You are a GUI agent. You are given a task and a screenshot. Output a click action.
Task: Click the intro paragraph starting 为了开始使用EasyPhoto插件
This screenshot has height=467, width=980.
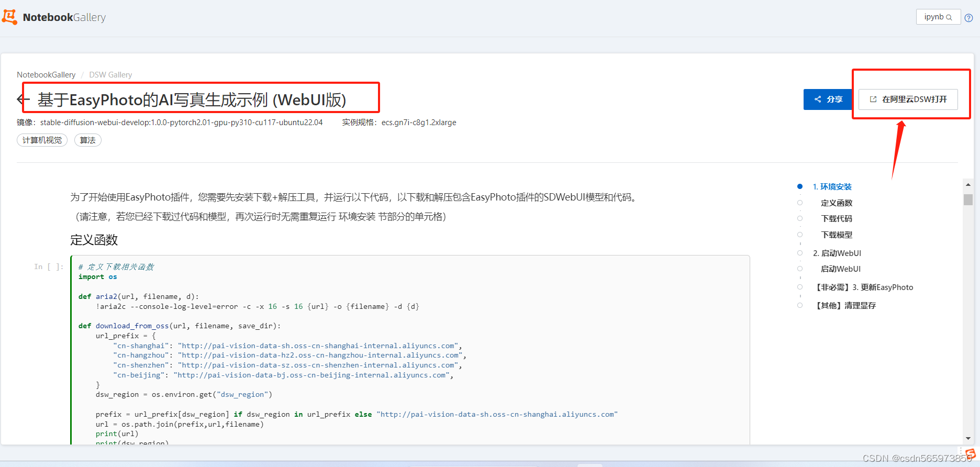pyautogui.click(x=354, y=197)
